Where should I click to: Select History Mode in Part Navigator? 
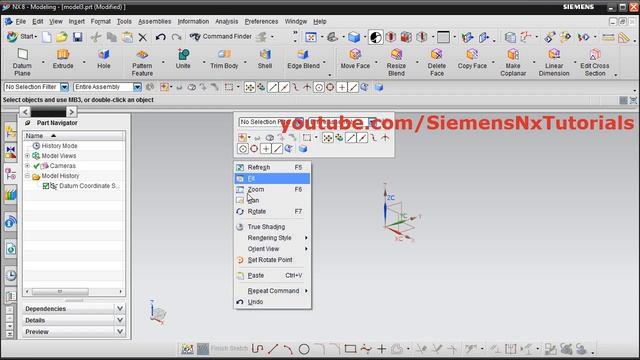[59, 146]
